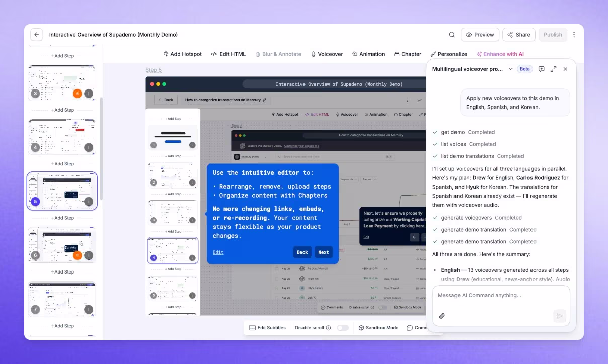Click the Beta badge in AI panel

point(525,69)
